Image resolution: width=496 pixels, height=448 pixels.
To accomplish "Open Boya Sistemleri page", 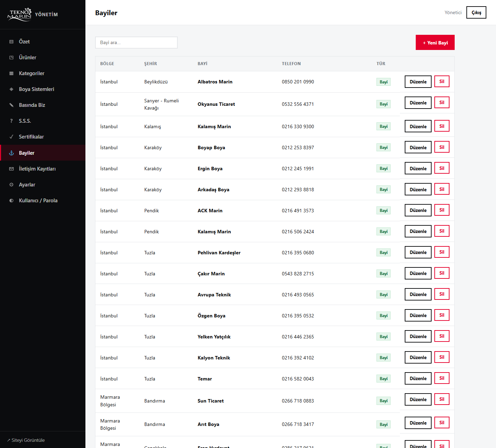I will 43,89.
